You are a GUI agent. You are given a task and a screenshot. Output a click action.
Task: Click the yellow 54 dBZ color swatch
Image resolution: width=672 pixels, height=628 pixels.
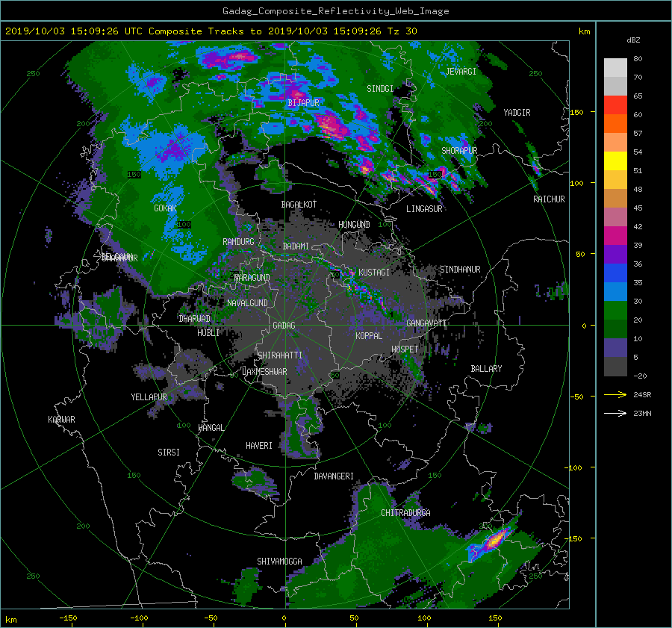[x=615, y=161]
